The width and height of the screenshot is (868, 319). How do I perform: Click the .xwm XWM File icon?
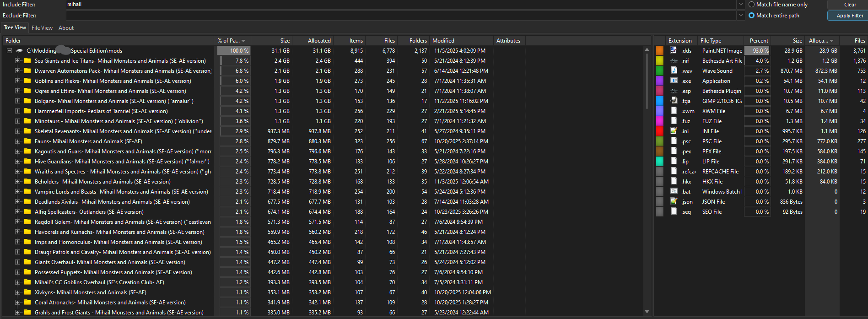674,111
